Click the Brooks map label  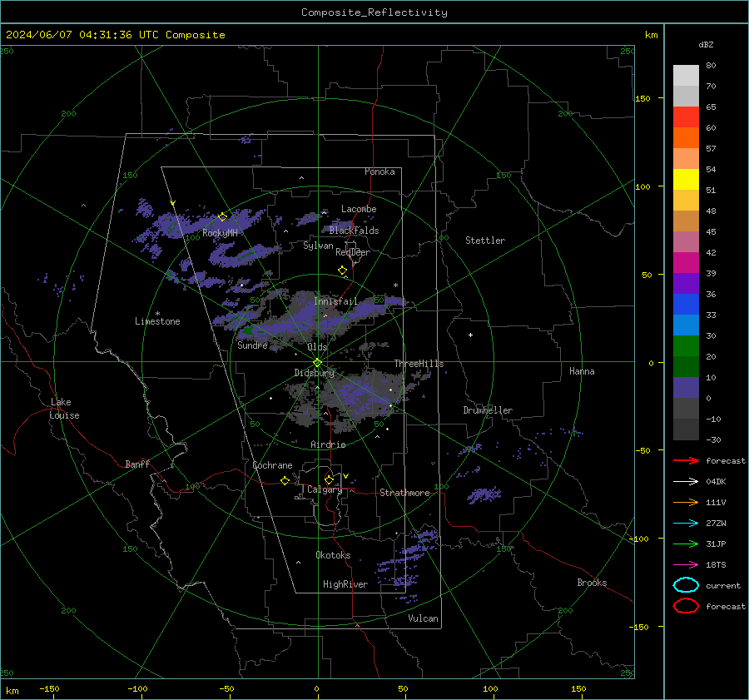tap(592, 583)
